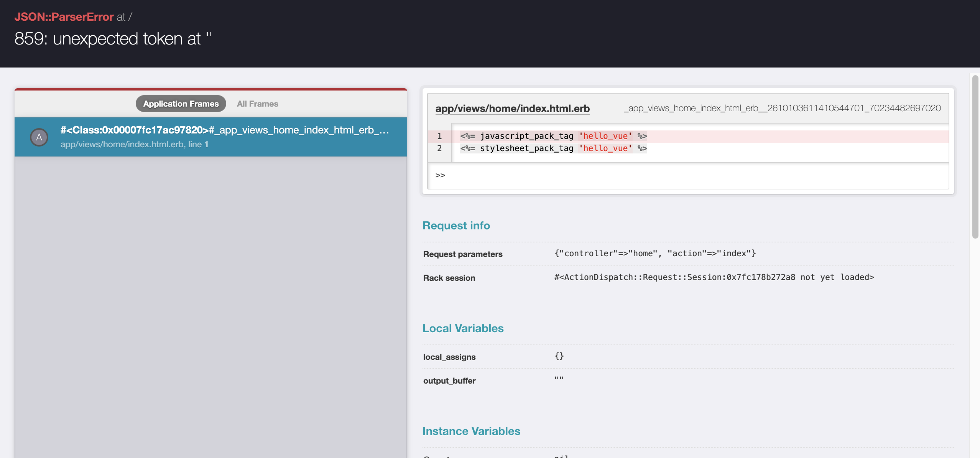980x458 pixels.
Task: Click the output_buffer variable label
Action: [449, 381]
